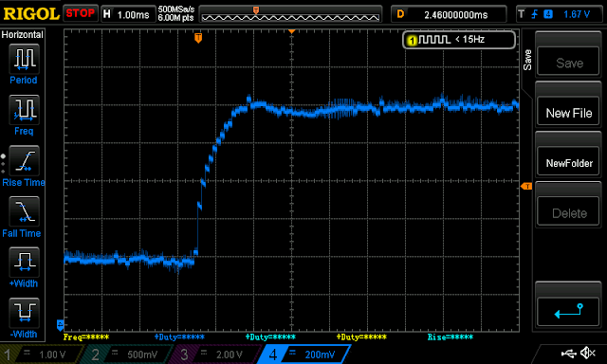Click the orange trigger position marker
The image size is (607, 364).
(198, 38)
